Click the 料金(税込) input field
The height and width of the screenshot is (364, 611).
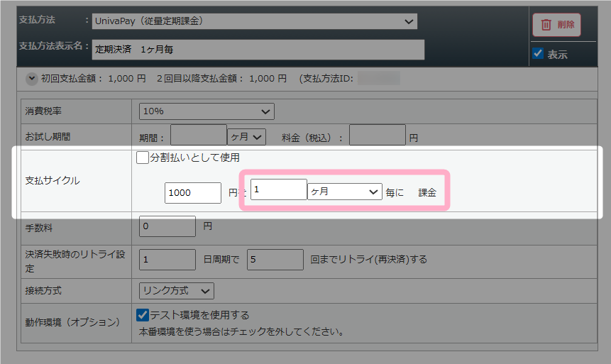point(377,137)
